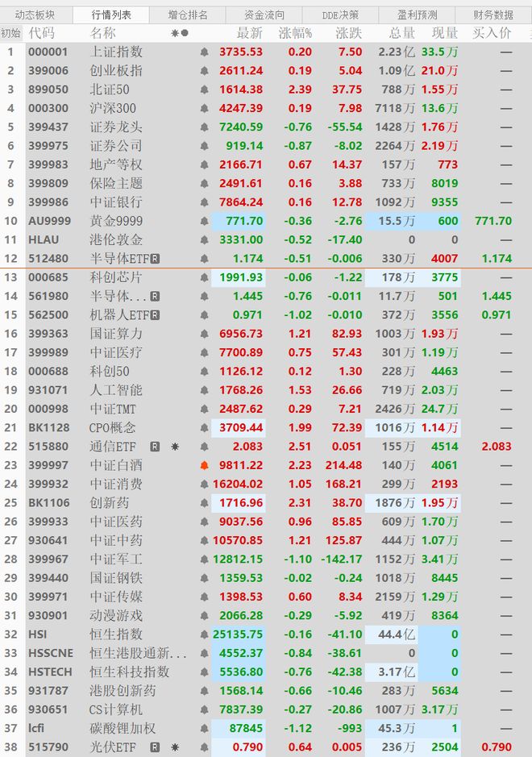The image size is (532, 757).
Task: Click the bell icon on 恒生指数 row
Action: pyautogui.click(x=204, y=634)
